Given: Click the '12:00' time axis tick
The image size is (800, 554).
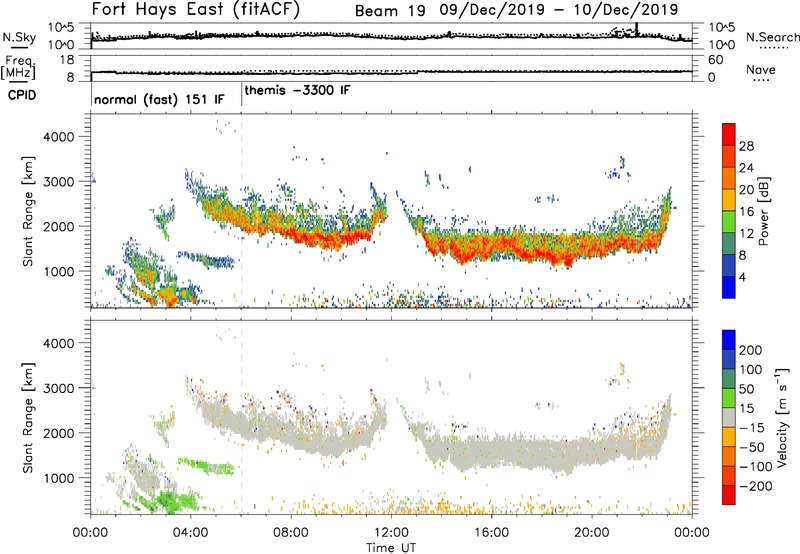Looking at the screenshot, I should tap(391, 533).
